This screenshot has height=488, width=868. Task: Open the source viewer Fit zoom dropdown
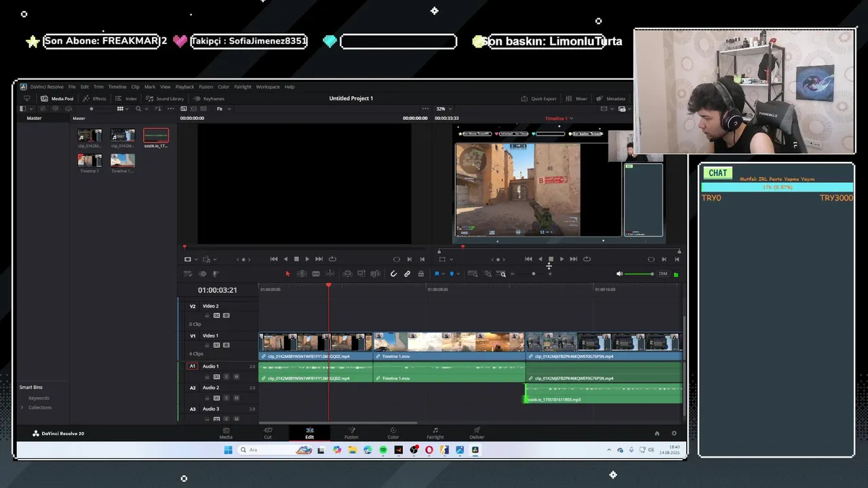224,108
